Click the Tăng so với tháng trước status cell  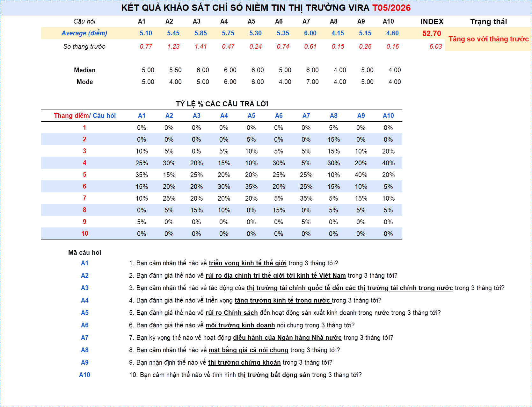[488, 39]
